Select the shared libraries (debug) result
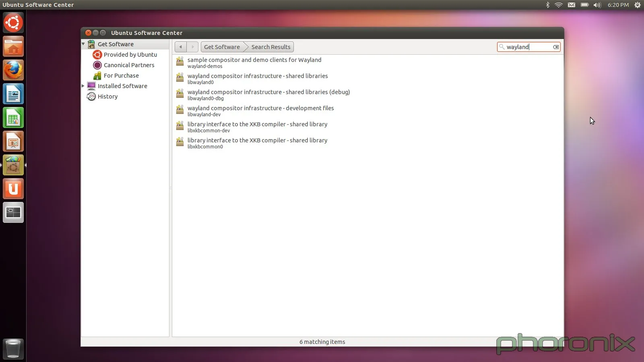The width and height of the screenshot is (644, 362). point(368,95)
